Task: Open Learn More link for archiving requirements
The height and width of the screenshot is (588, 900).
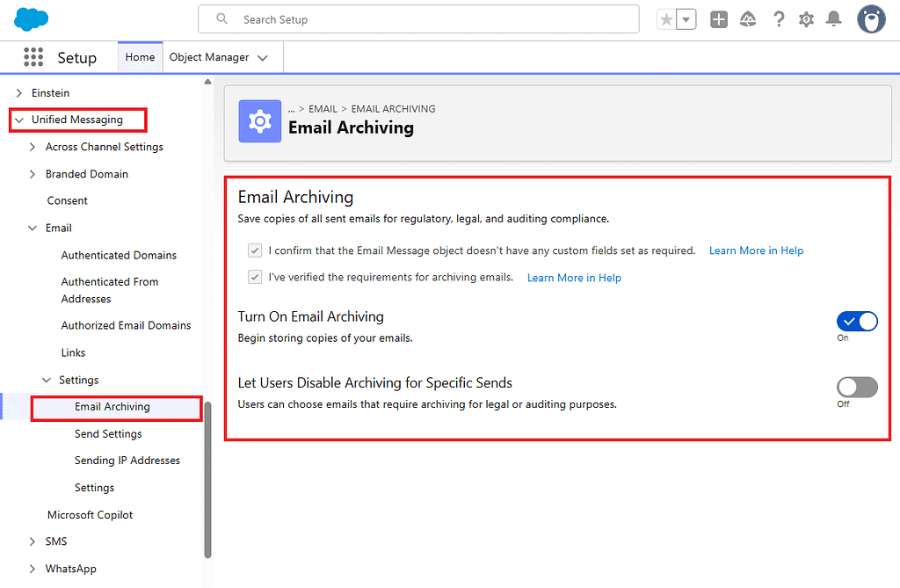Action: pyautogui.click(x=574, y=278)
